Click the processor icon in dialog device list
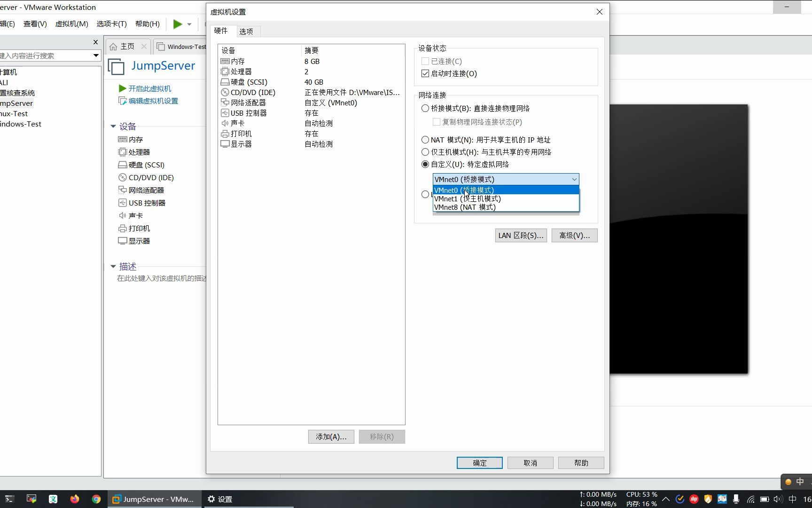 pos(225,71)
